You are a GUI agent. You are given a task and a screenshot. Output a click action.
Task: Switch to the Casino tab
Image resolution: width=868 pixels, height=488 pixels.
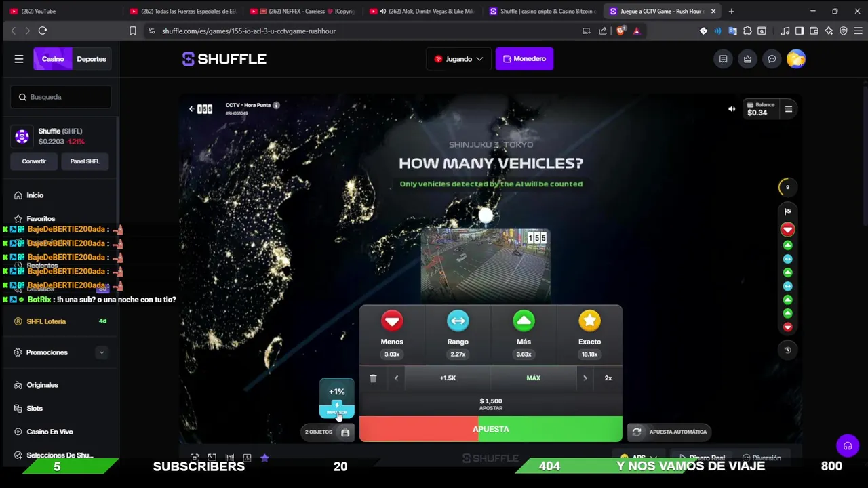tap(52, 59)
